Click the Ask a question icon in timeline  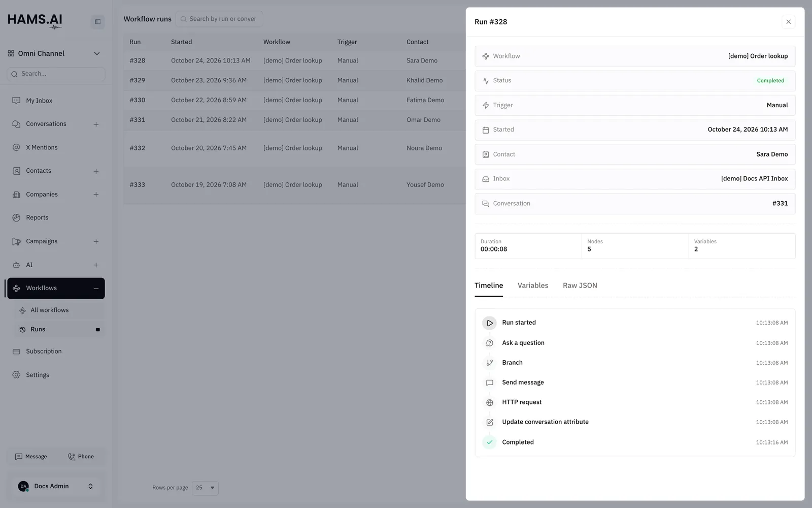pyautogui.click(x=489, y=343)
